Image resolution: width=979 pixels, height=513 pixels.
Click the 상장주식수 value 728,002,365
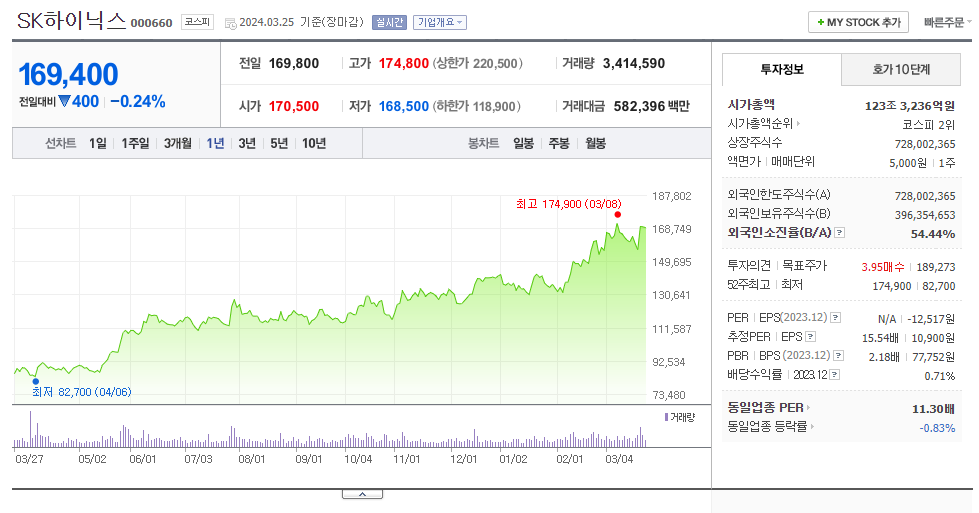click(925, 144)
